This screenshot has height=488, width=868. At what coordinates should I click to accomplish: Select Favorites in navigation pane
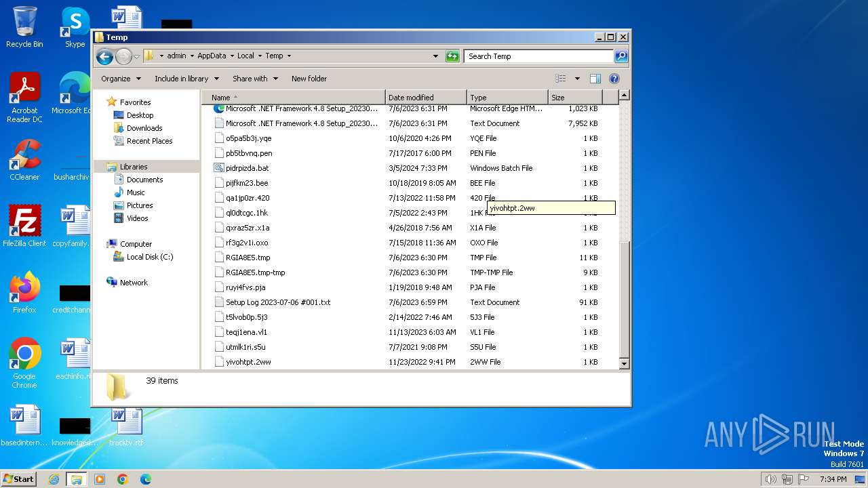tap(135, 102)
